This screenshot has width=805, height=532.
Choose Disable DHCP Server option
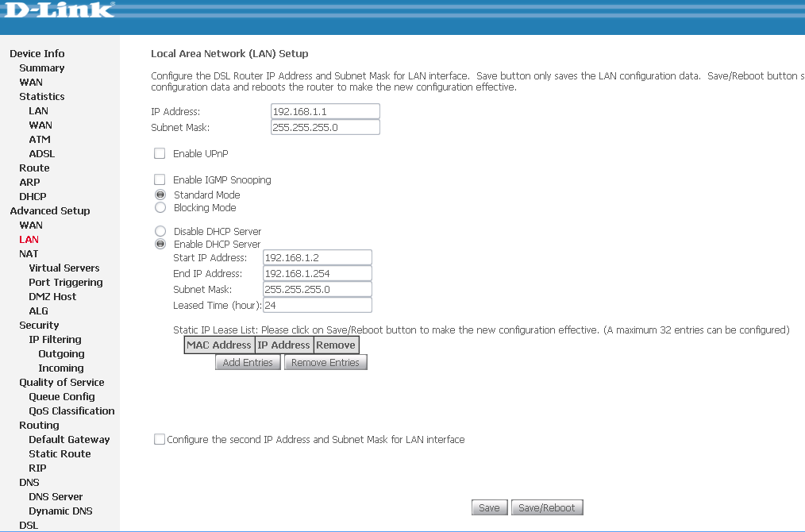tap(160, 231)
